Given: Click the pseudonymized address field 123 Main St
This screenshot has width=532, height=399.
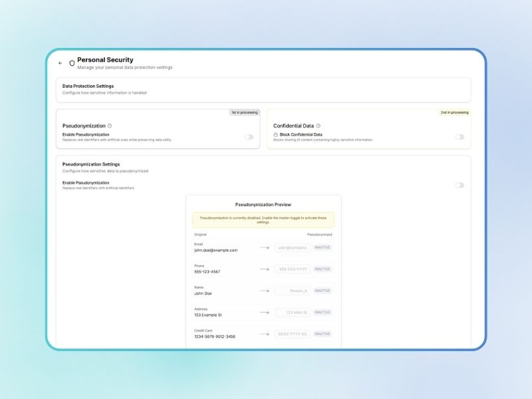Looking at the screenshot, I should [x=293, y=313].
